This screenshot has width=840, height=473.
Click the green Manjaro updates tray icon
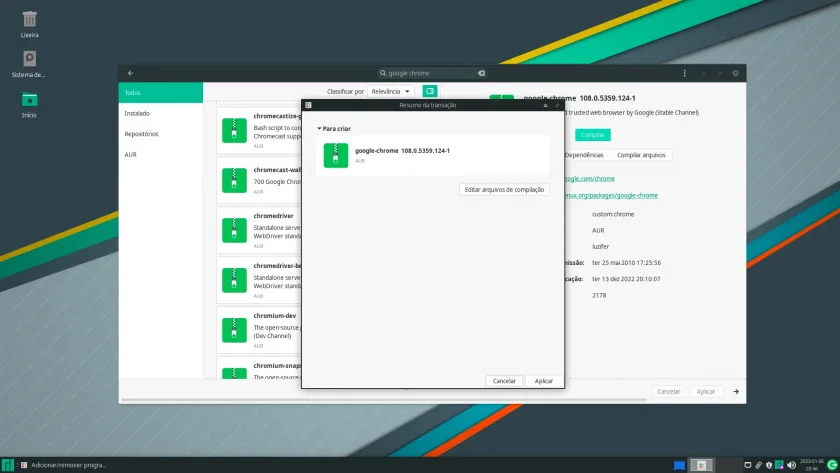coord(779,465)
